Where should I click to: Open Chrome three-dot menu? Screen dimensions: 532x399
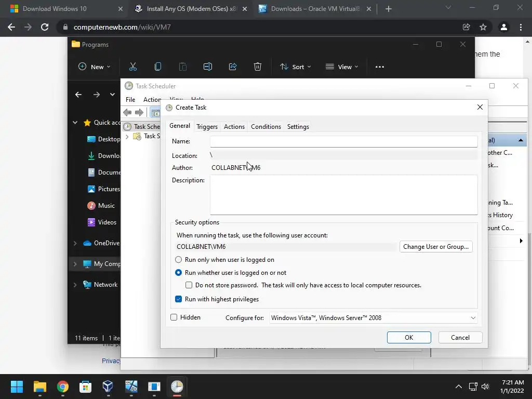521,27
